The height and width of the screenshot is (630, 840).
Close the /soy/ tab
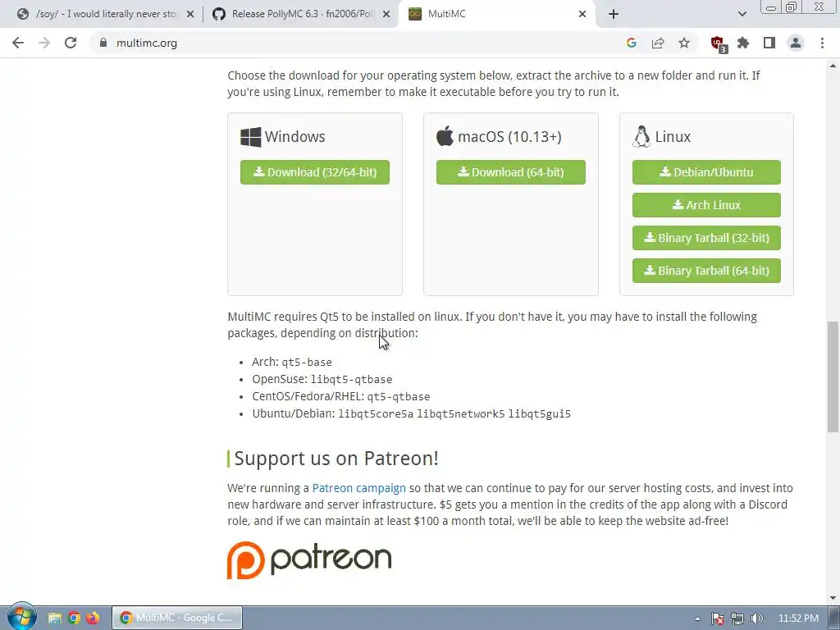[x=190, y=15]
